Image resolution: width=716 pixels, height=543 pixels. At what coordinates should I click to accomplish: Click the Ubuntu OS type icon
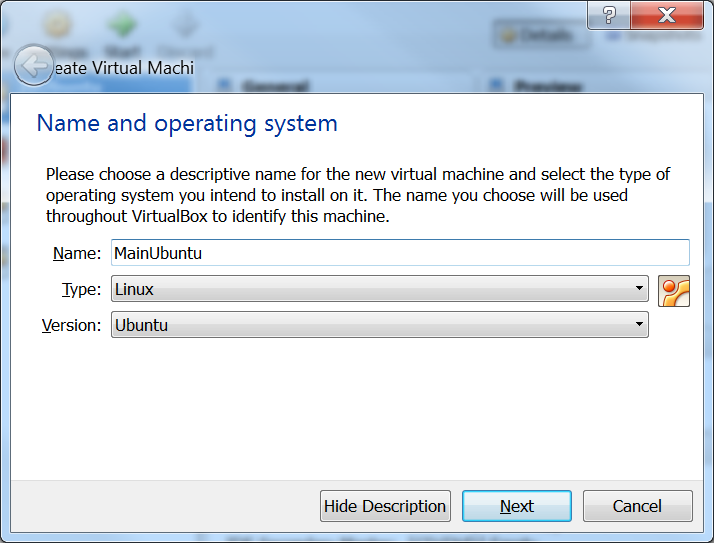(x=674, y=291)
